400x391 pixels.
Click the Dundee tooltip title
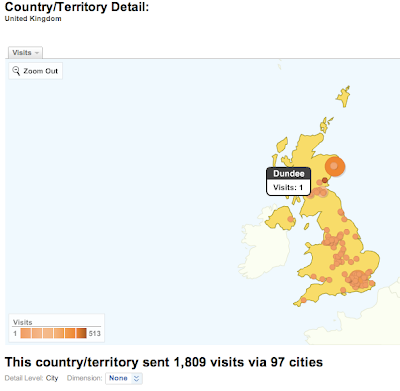click(289, 174)
